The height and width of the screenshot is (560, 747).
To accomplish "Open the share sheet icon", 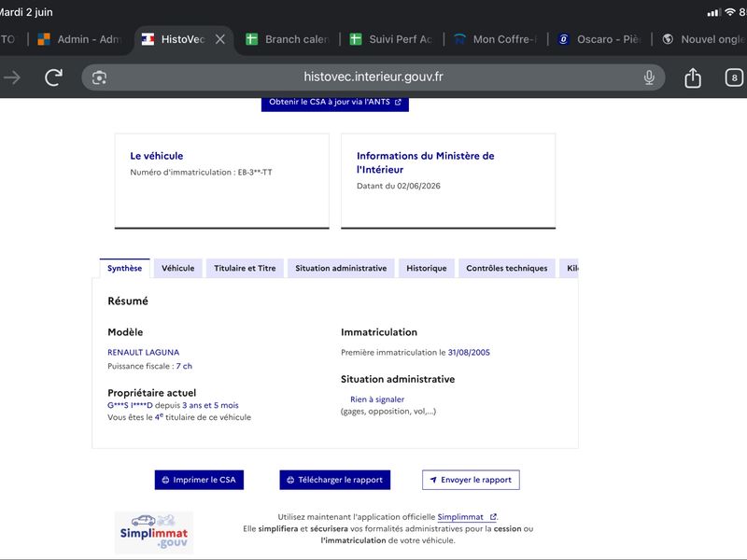I will (693, 77).
